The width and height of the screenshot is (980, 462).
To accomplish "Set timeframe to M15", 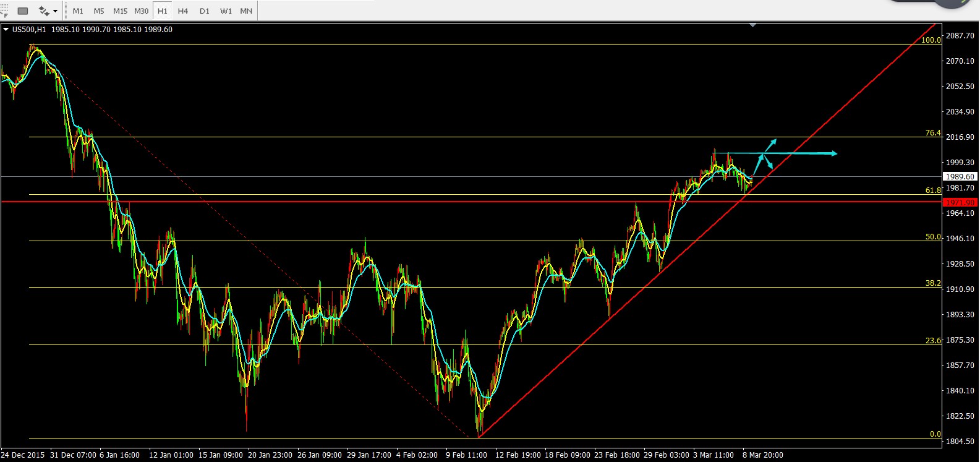I will 120,11.
